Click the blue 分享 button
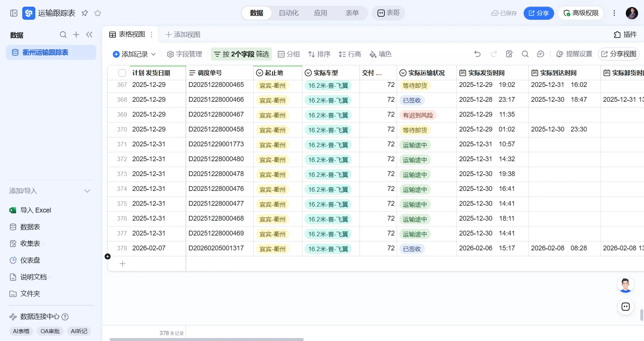 click(539, 13)
